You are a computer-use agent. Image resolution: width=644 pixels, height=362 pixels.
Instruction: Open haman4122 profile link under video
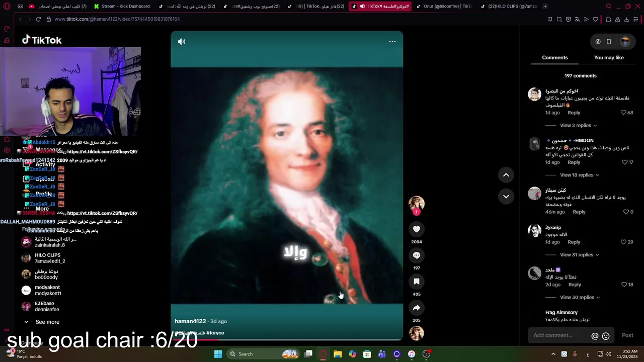click(190, 321)
